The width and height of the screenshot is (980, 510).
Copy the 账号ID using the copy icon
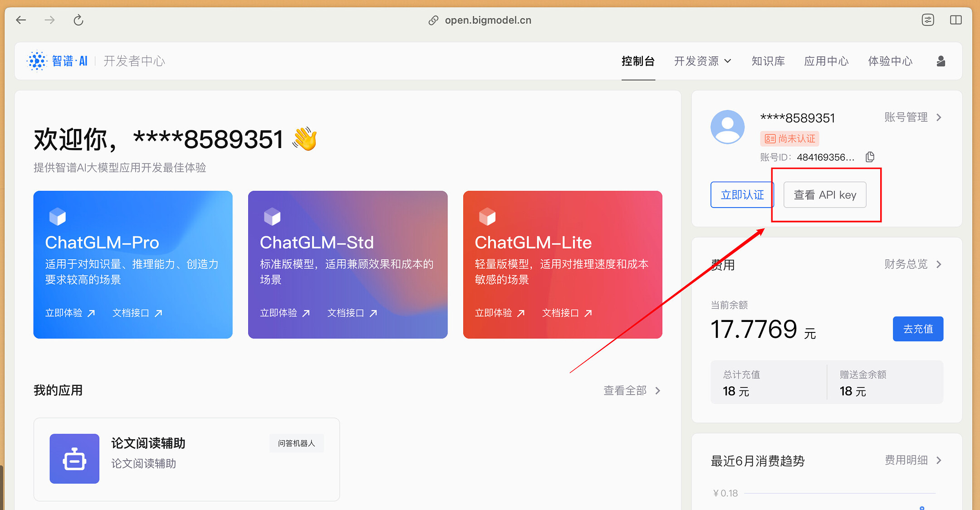pyautogui.click(x=870, y=157)
